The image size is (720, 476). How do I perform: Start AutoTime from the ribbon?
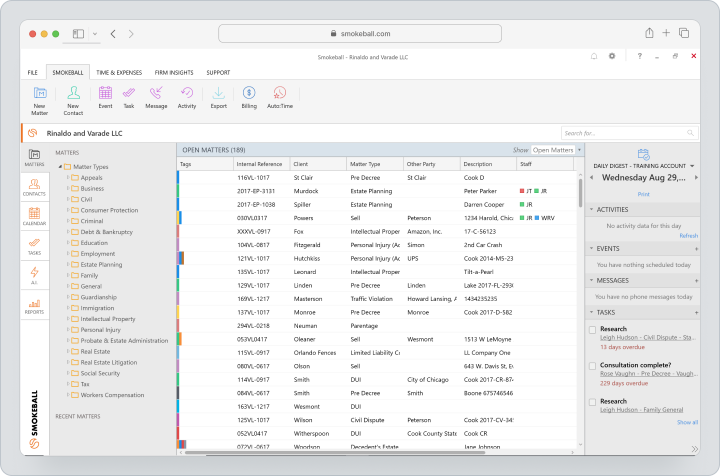click(280, 97)
